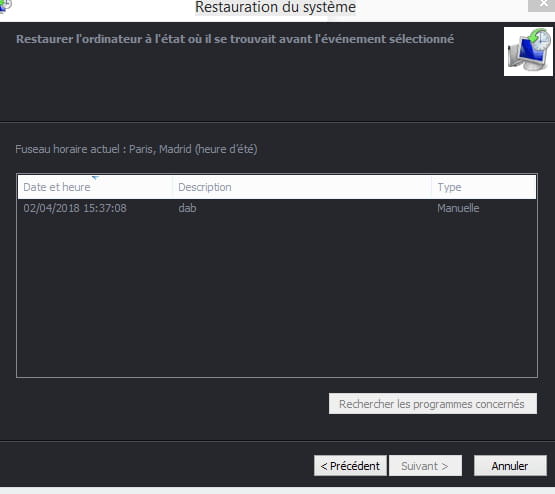Screen dimensions: 555x494
Task: Click the System Restore title bar icon
Action: (5, 6)
